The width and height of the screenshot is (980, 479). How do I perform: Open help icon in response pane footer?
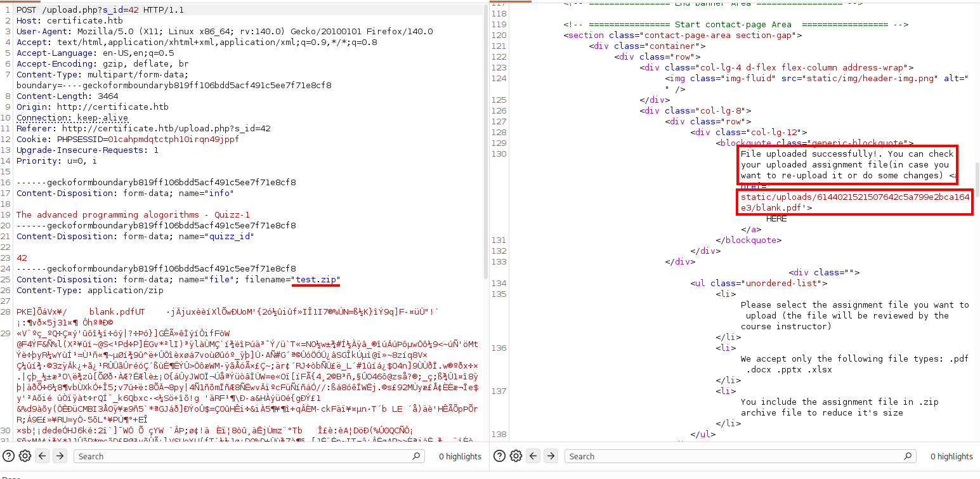point(500,456)
